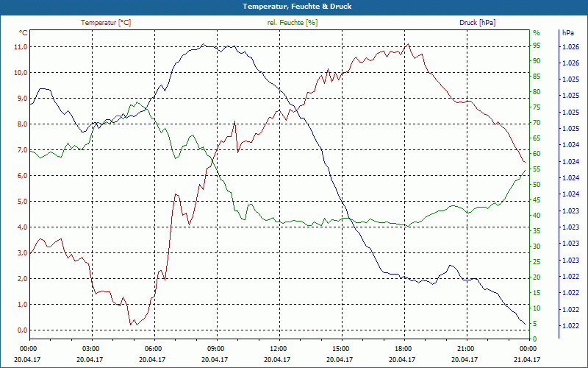
Task: Click the green '90' humidity axis value
Action: click(x=537, y=61)
